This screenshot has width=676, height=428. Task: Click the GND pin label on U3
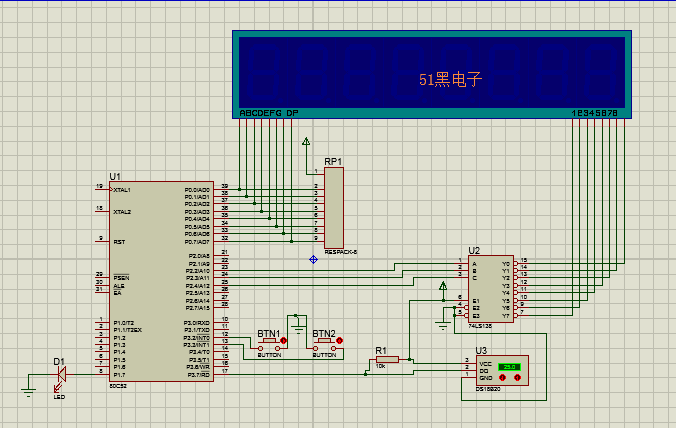pos(486,378)
